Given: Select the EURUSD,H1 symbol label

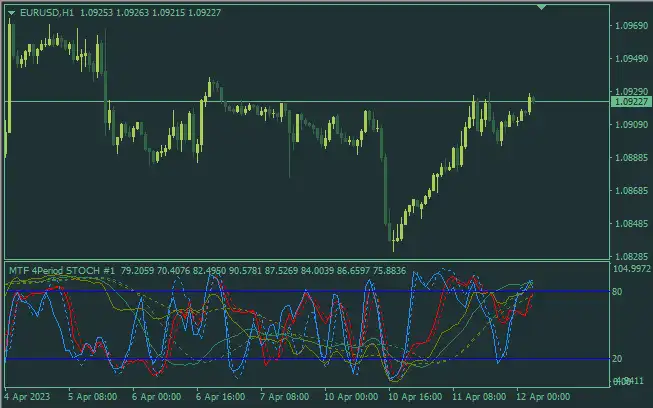Looking at the screenshot, I should click(x=47, y=13).
